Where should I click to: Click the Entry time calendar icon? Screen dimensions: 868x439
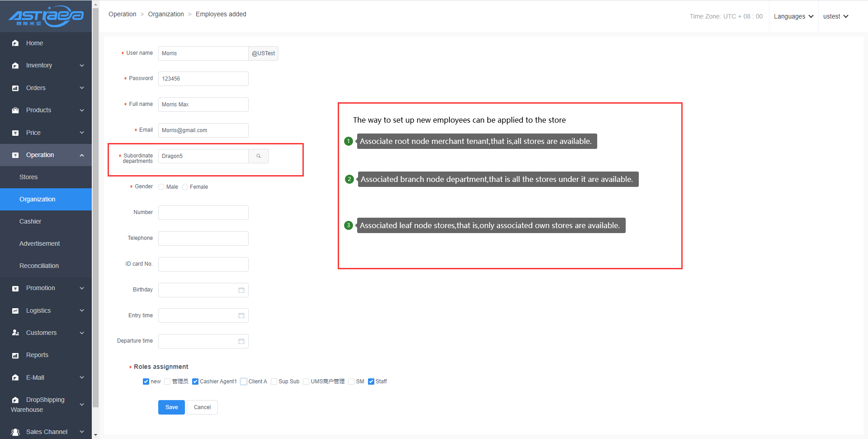[x=241, y=315]
